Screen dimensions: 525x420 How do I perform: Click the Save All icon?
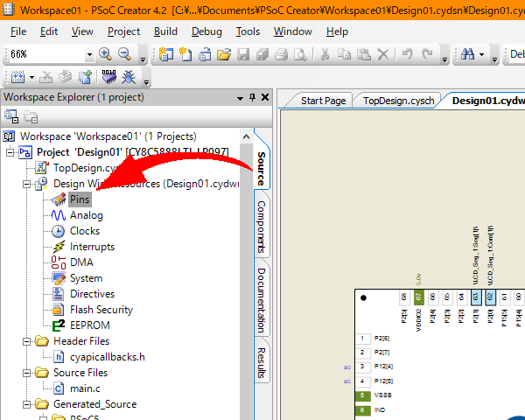click(262, 54)
